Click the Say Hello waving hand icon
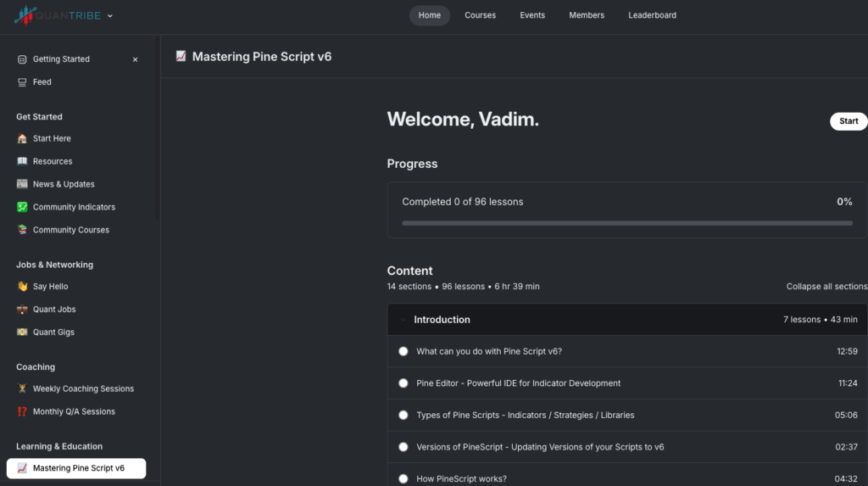This screenshot has width=868, height=486. [22, 287]
